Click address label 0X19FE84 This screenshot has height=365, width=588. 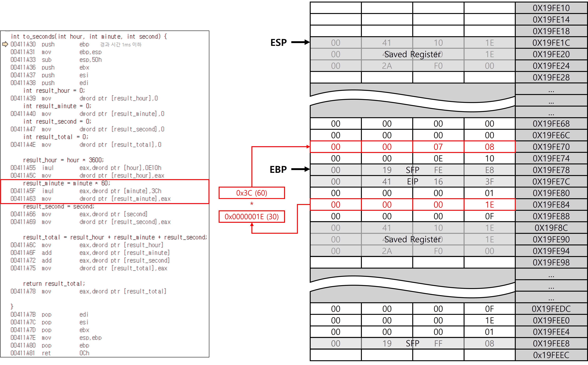pyautogui.click(x=551, y=205)
